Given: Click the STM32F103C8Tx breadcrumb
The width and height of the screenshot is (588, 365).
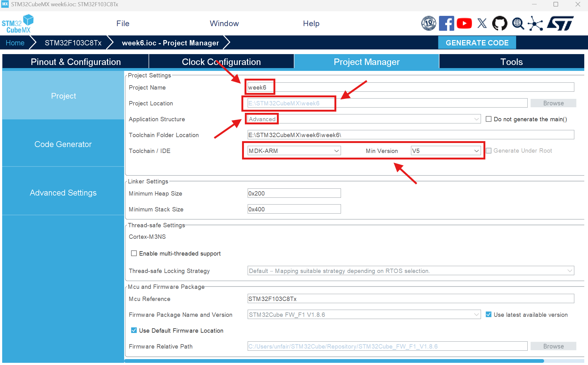Looking at the screenshot, I should click(73, 43).
